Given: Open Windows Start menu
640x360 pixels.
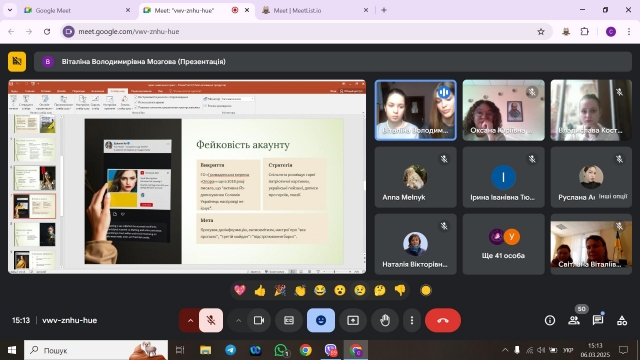Looking at the screenshot, I should click(x=12, y=350).
